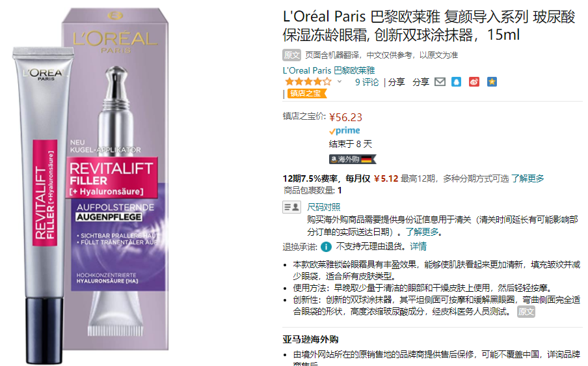Viewport: 588px width, 366px height.
Task: Click the return policy info icon
Action: (327, 247)
